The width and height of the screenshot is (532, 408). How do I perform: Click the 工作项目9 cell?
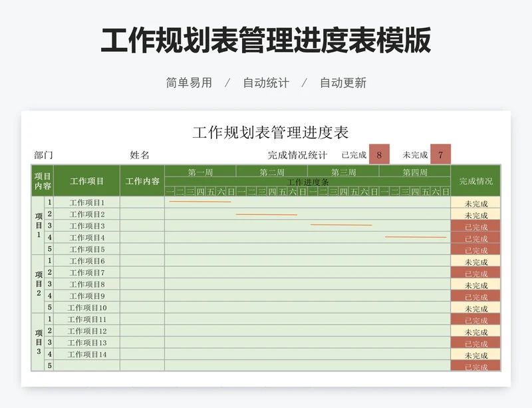click(x=87, y=296)
